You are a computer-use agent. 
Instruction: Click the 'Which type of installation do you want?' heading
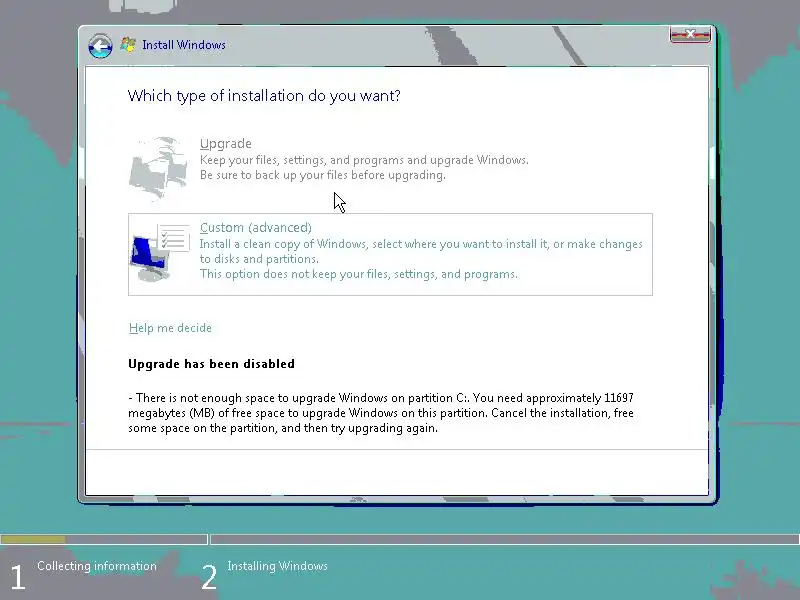tap(264, 96)
